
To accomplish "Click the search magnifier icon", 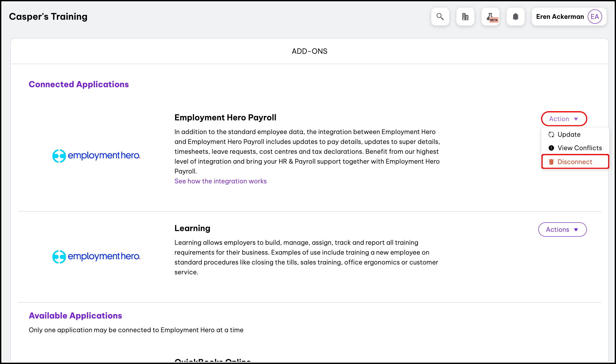I will [440, 17].
